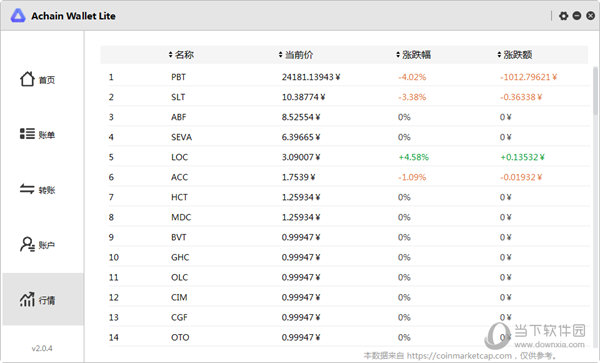The height and width of the screenshot is (363, 600).
Task: Click the +4.58% change for LOC
Action: 414,157
